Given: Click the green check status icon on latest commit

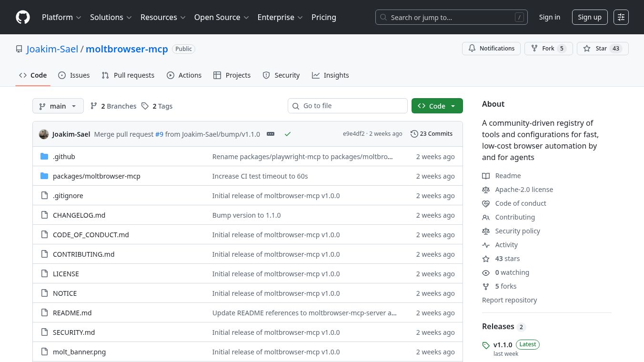Looking at the screenshot, I should pyautogui.click(x=288, y=134).
